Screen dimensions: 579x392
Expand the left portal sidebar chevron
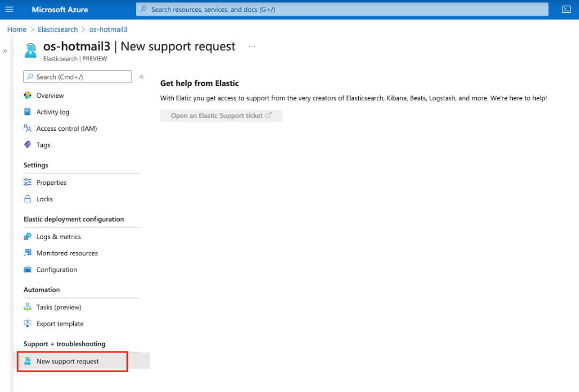5,51
